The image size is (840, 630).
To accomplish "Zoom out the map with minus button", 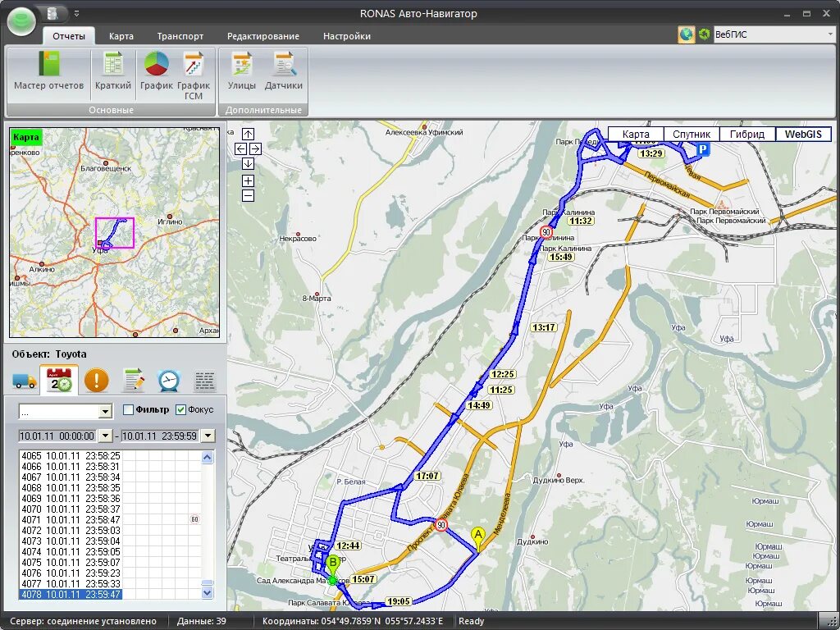I will 248,195.
